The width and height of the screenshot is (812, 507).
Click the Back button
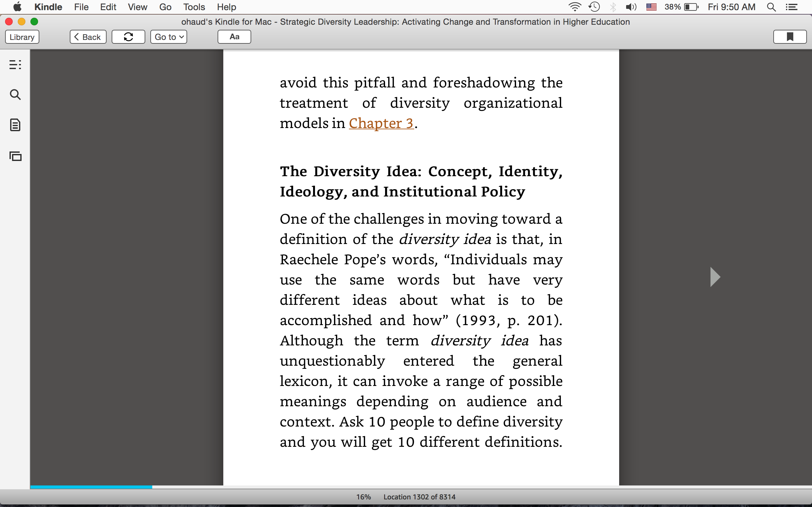tap(88, 37)
